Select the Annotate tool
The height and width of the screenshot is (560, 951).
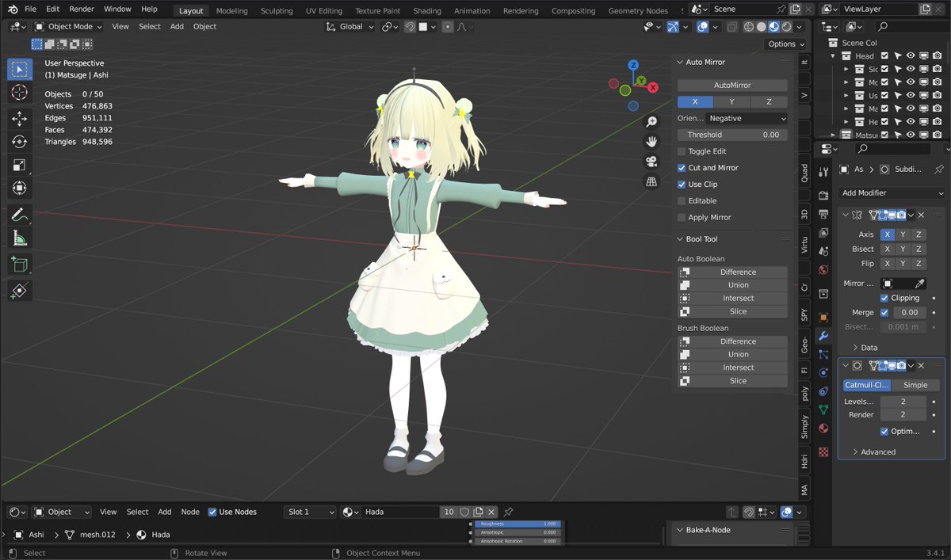[x=20, y=214]
